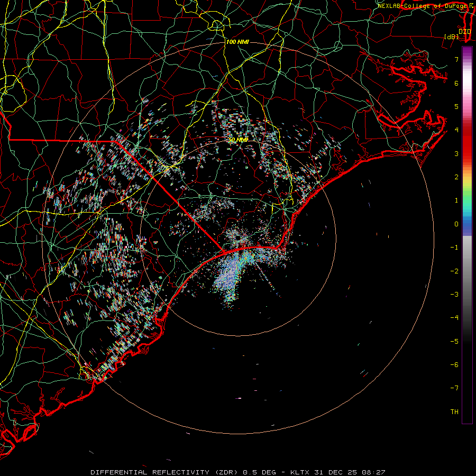Click the -4 value on color scale
Screen dimensions: 476x476
(454, 317)
